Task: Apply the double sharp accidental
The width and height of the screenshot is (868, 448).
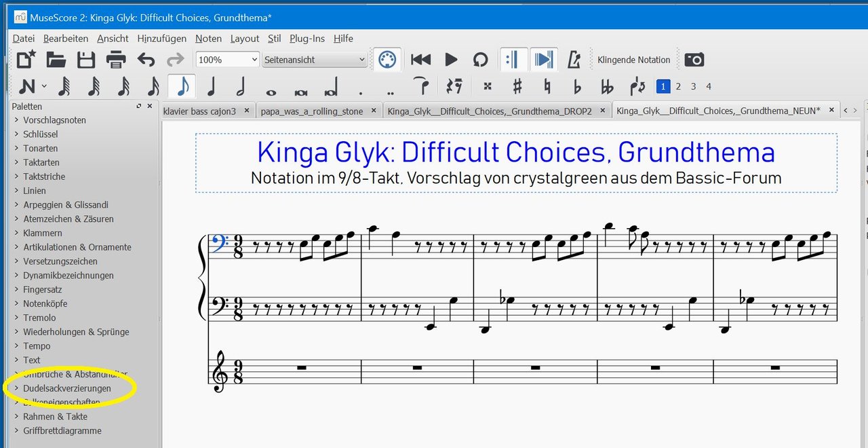Action: click(x=487, y=86)
